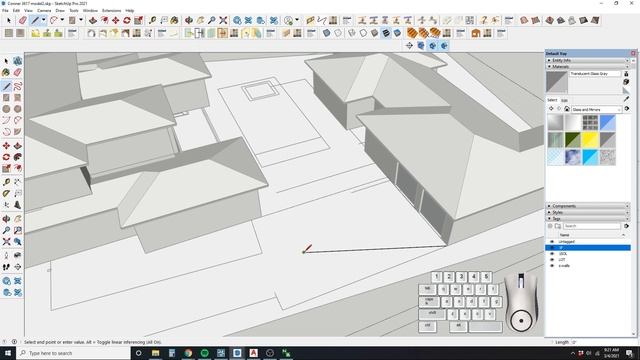The height and width of the screenshot is (360, 640).
Task: Click the material name field
Action: coord(595,73)
